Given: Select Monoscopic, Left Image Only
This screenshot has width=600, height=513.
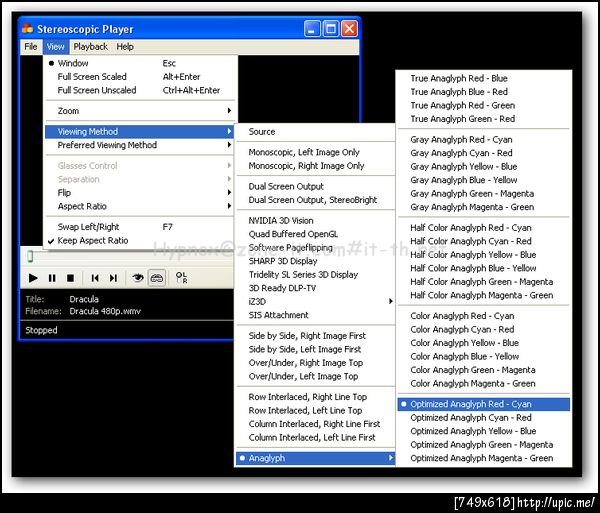Looking at the screenshot, I should pos(316,152).
